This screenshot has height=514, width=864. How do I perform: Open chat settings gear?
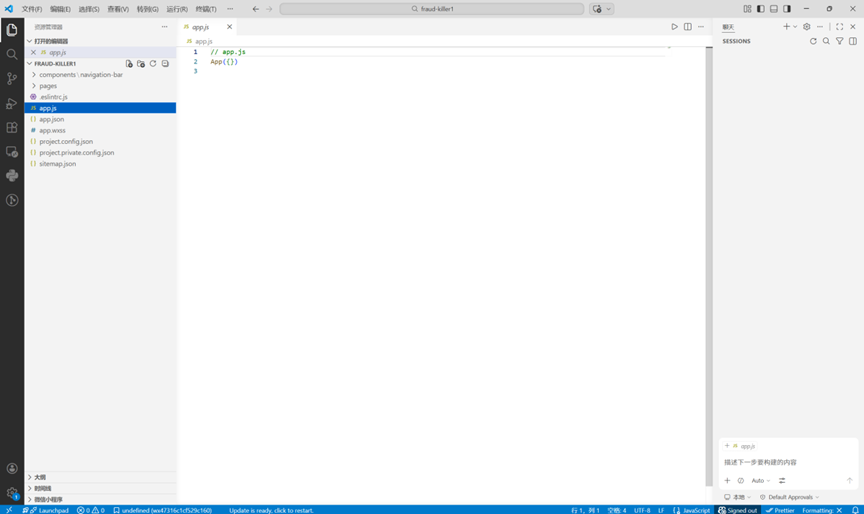click(807, 26)
